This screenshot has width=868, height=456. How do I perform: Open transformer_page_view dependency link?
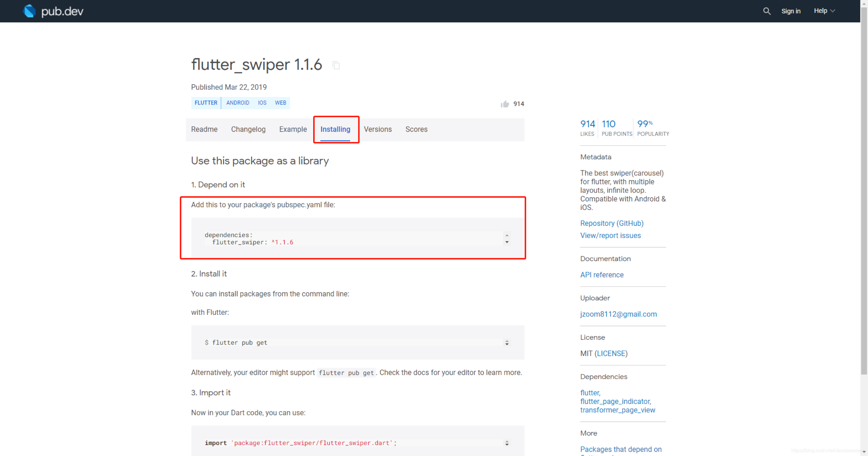point(617,410)
